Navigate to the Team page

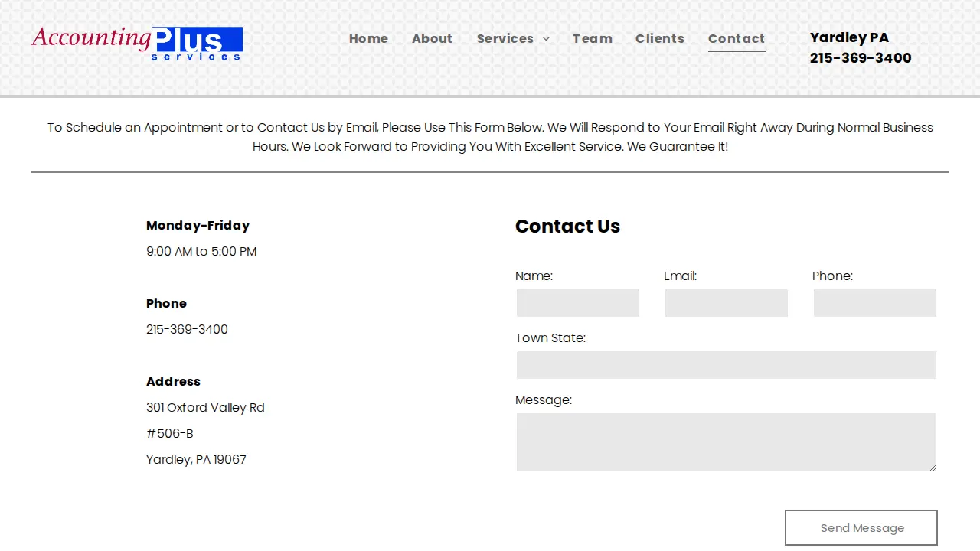click(593, 38)
